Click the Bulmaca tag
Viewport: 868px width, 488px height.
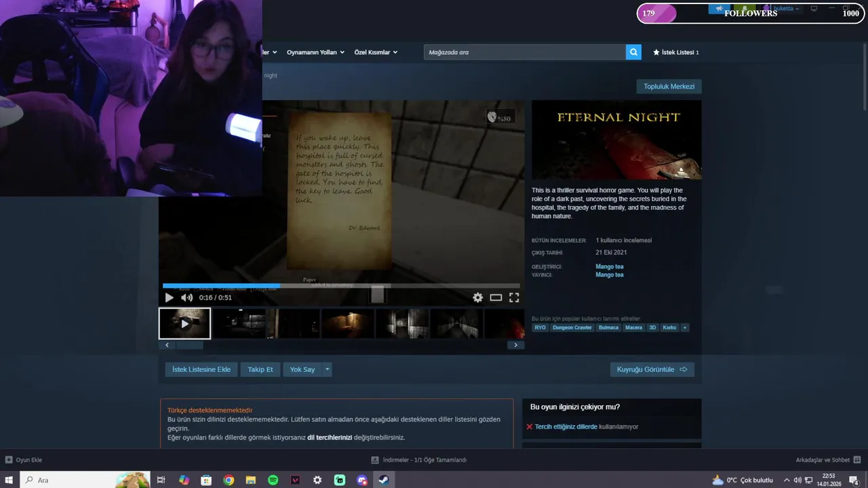pyautogui.click(x=608, y=327)
